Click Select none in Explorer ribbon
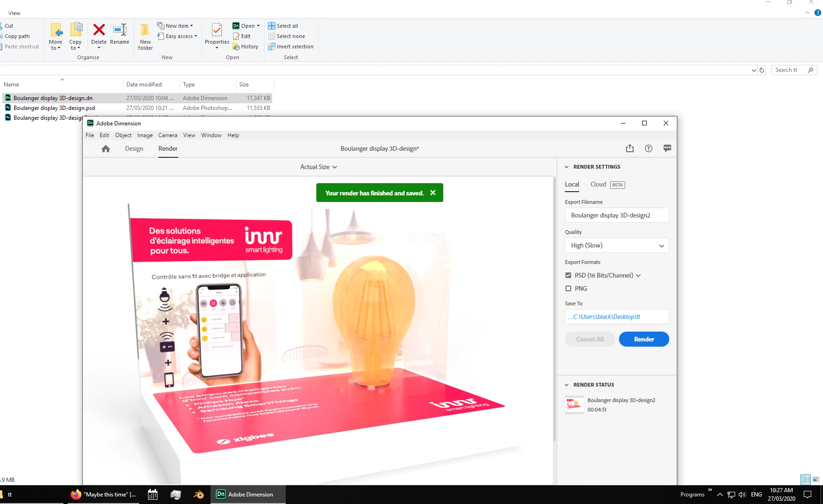Image resolution: width=823 pixels, height=504 pixels. pyautogui.click(x=286, y=36)
